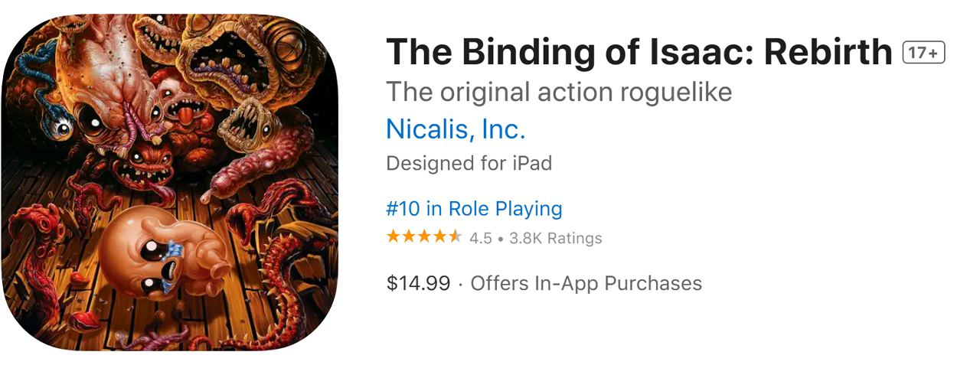
Task: Select the app title The Binding of Isaac: Rebirth
Action: click(639, 52)
